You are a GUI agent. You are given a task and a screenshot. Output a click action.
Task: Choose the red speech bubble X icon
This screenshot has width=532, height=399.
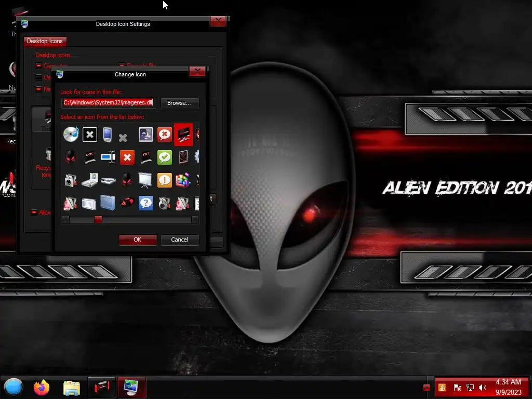(x=165, y=135)
